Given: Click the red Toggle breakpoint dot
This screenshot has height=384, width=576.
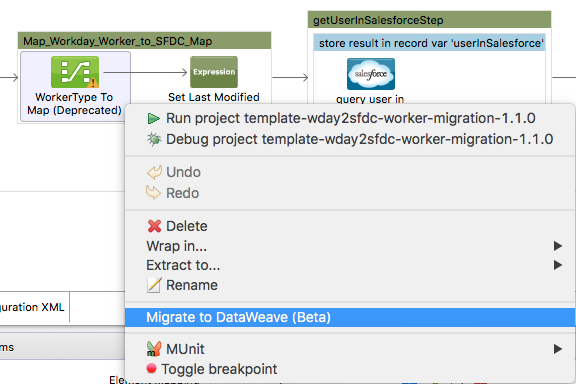Looking at the screenshot, I should [x=151, y=368].
